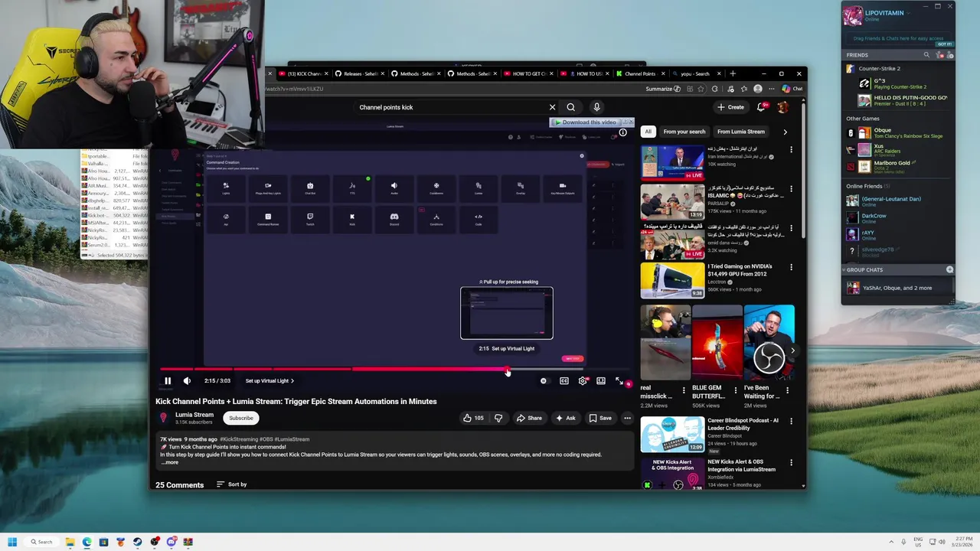This screenshot has width=980, height=551.
Task: Click 'Download this video' overlay button
Action: (588, 122)
